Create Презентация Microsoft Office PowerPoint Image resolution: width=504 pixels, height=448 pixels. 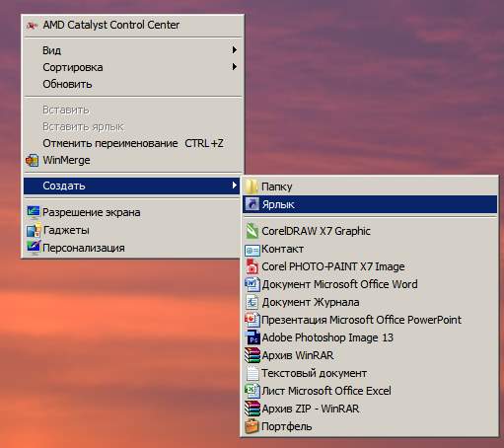click(x=370, y=320)
